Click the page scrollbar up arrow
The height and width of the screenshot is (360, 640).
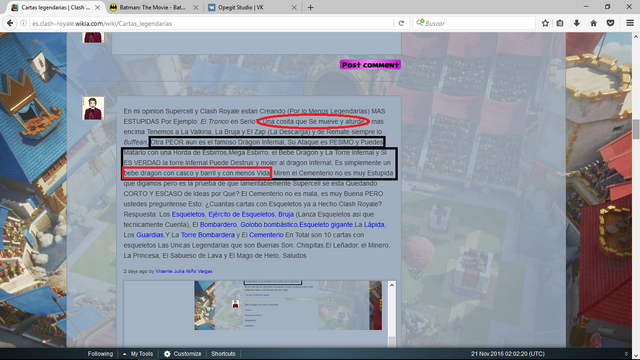(x=636, y=37)
